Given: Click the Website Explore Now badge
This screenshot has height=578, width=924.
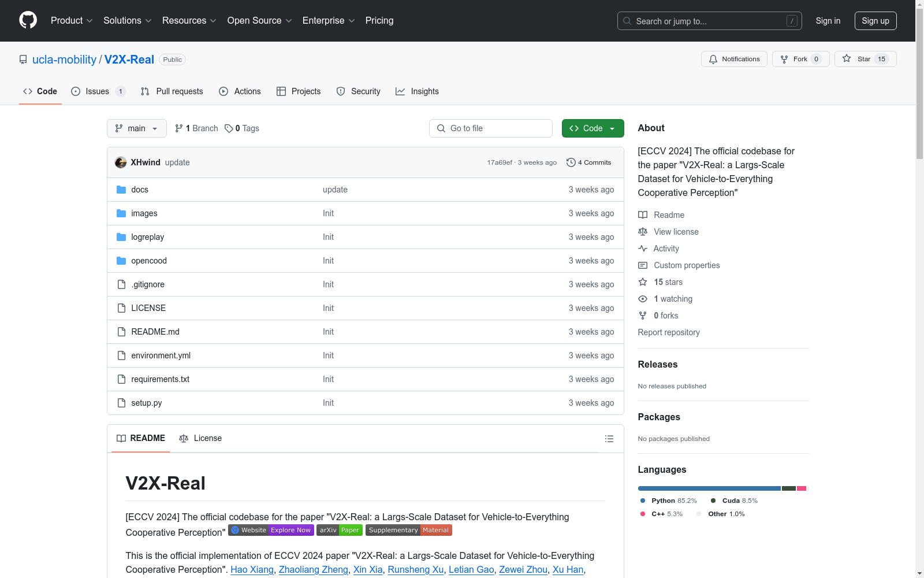Looking at the screenshot, I should [271, 530].
